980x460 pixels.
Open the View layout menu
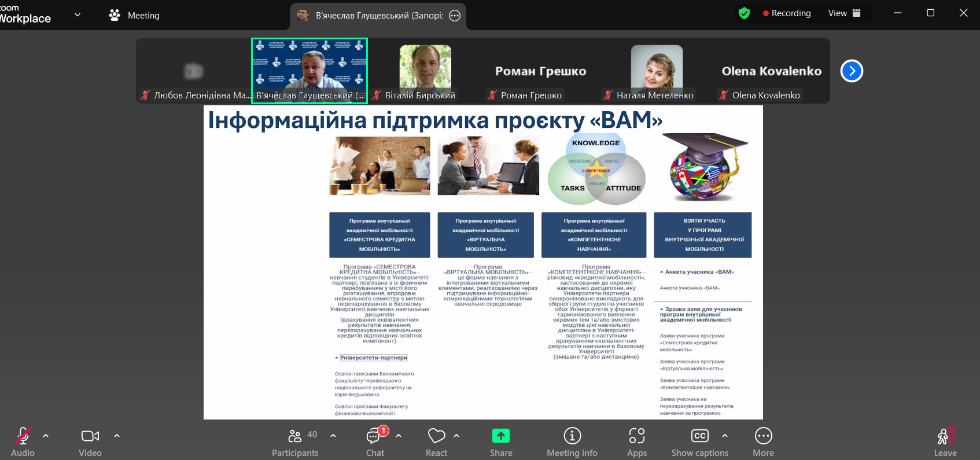(845, 13)
